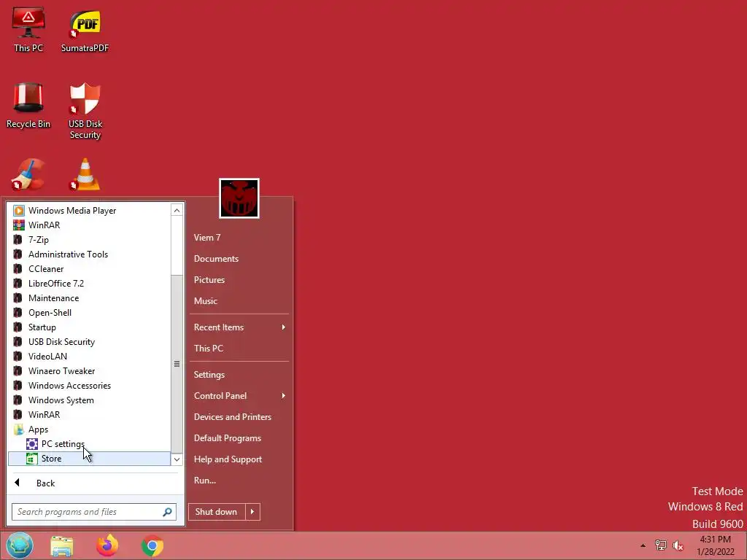Click the Back arrow icon

[x=18, y=483]
